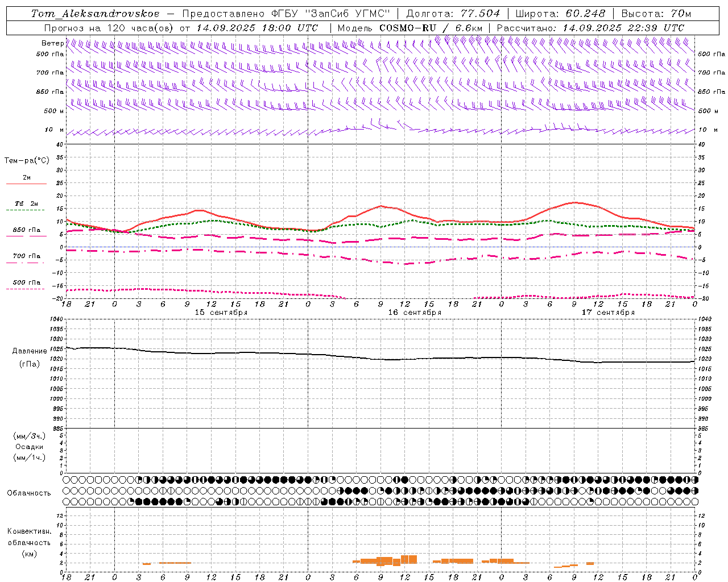Click the Конвективн. convective cloudiness label
728x582 pixels.
coord(29,531)
